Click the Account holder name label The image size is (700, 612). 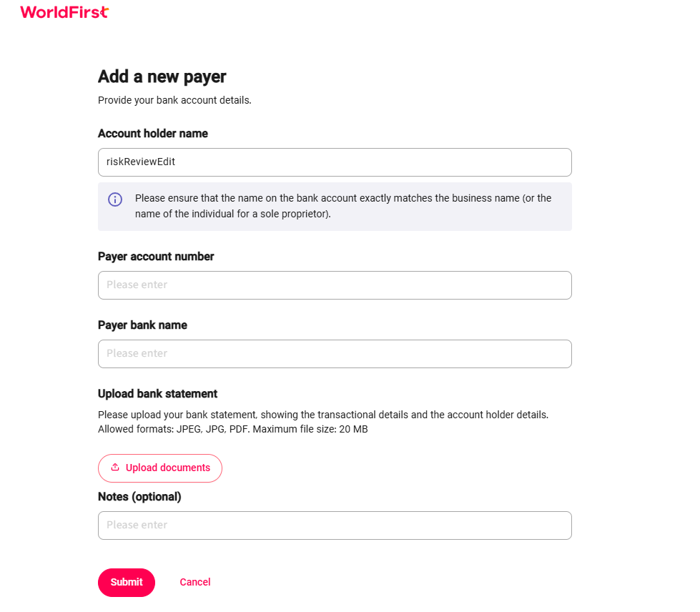click(x=153, y=134)
